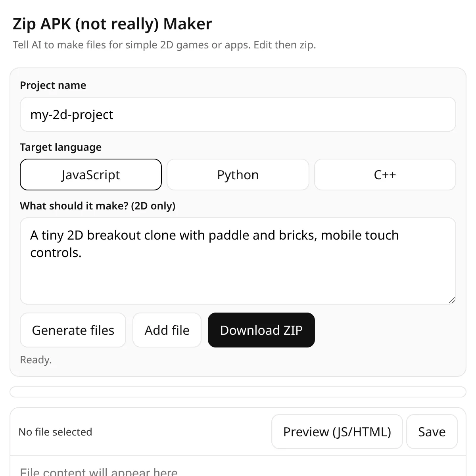
Task: Switch target language to C++
Action: click(385, 175)
